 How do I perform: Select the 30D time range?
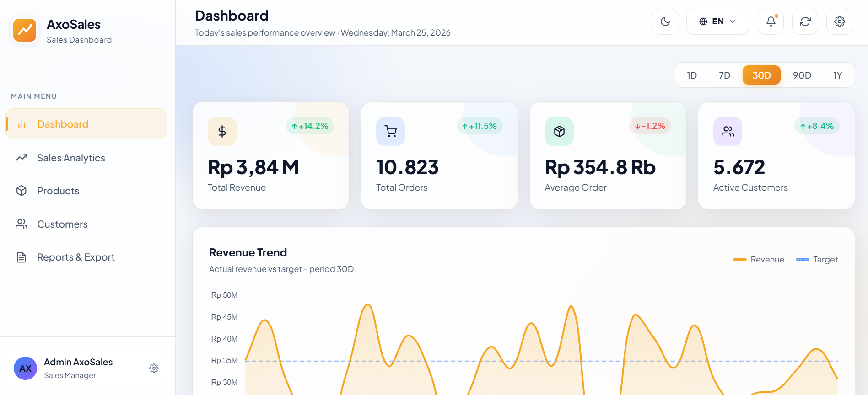pos(761,75)
